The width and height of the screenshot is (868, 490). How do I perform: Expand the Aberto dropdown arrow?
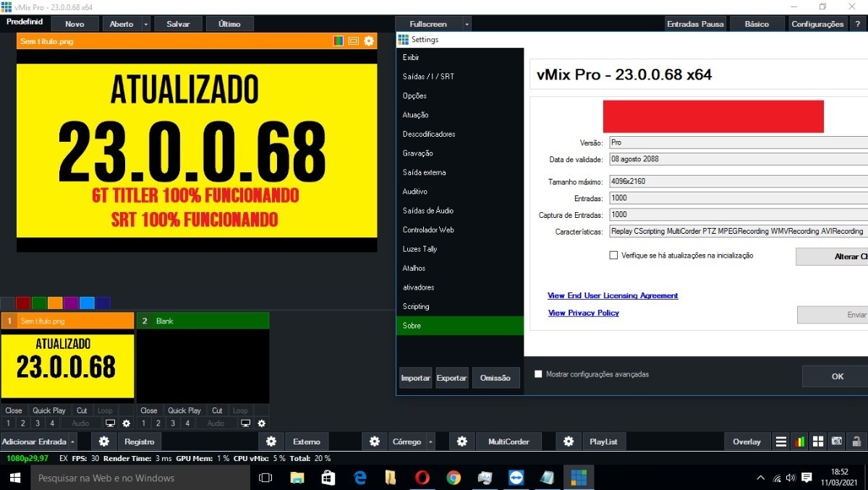tap(146, 24)
